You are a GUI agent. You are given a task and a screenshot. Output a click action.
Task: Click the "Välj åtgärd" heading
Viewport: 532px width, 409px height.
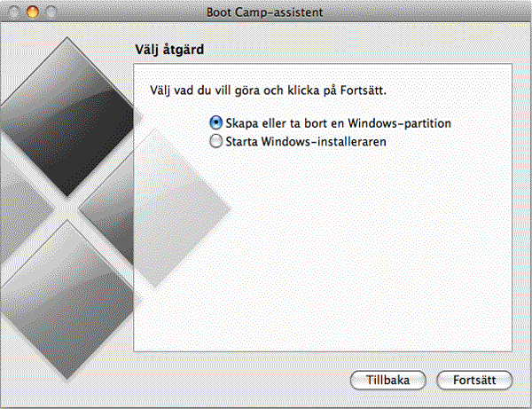coord(168,49)
